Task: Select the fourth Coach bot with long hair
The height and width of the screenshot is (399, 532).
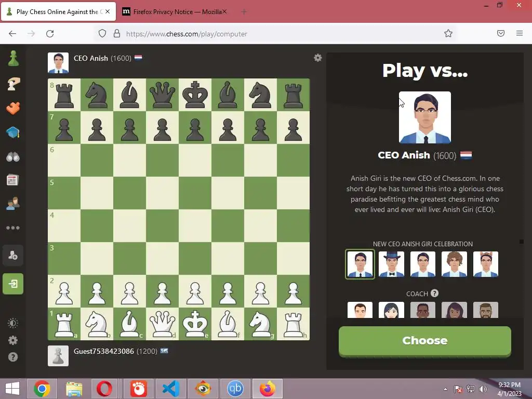Action: (x=454, y=310)
